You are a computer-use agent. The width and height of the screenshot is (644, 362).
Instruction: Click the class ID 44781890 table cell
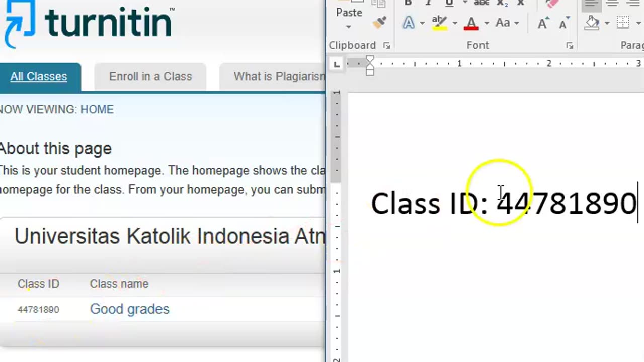click(38, 309)
